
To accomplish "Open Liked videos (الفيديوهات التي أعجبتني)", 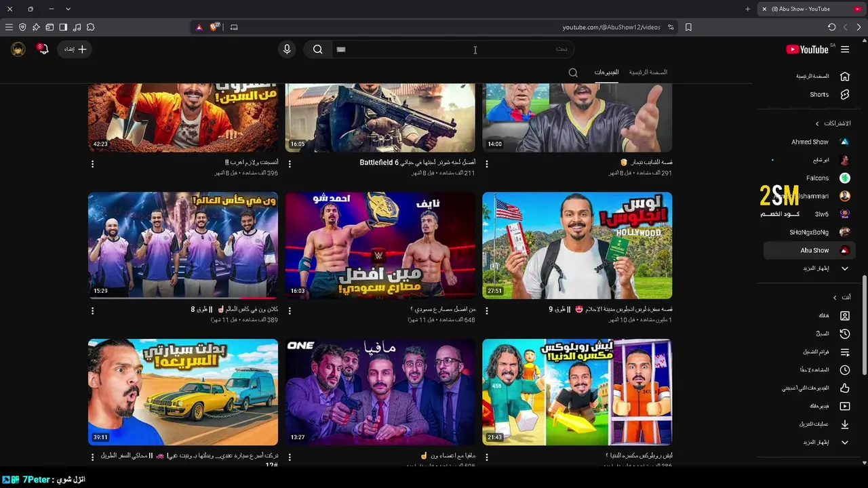I will point(823,388).
